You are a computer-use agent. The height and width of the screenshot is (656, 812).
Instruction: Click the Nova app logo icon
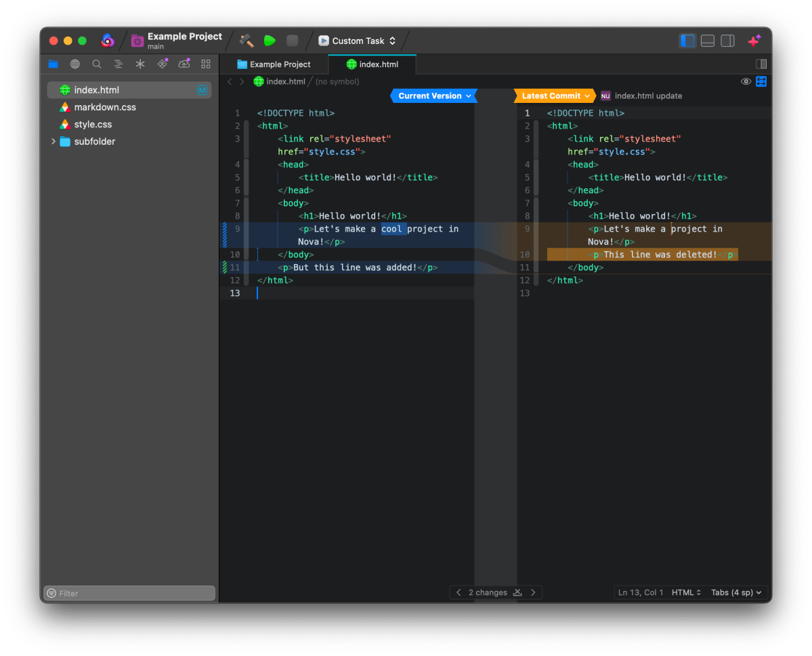pyautogui.click(x=107, y=41)
